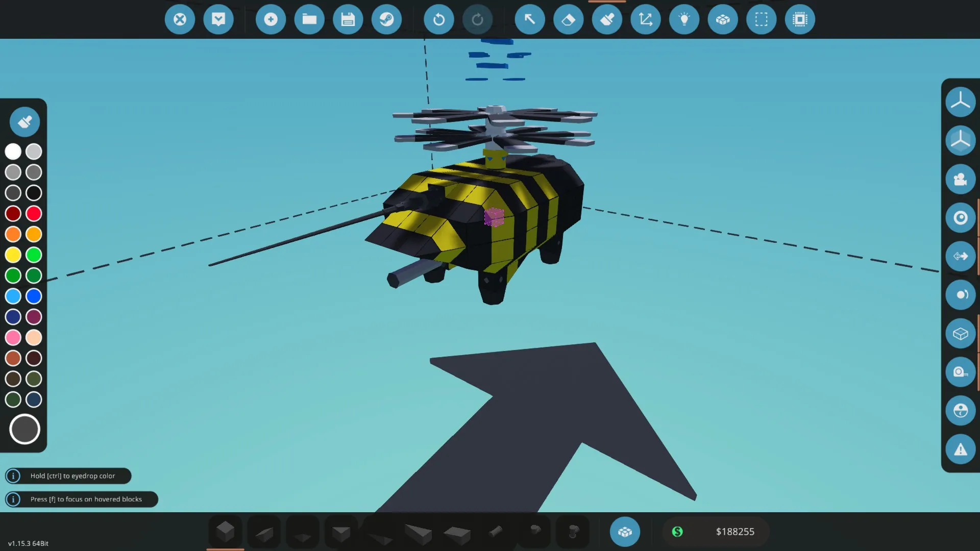This screenshot has width=980, height=551.
Task: Click the floppy disk save icon
Action: coord(348,19)
